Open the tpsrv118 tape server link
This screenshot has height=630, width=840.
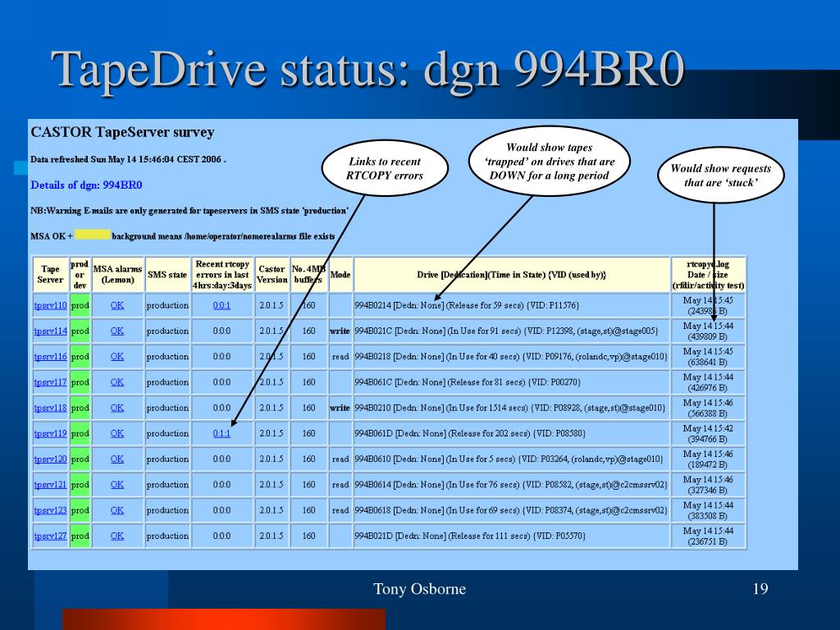point(50,408)
